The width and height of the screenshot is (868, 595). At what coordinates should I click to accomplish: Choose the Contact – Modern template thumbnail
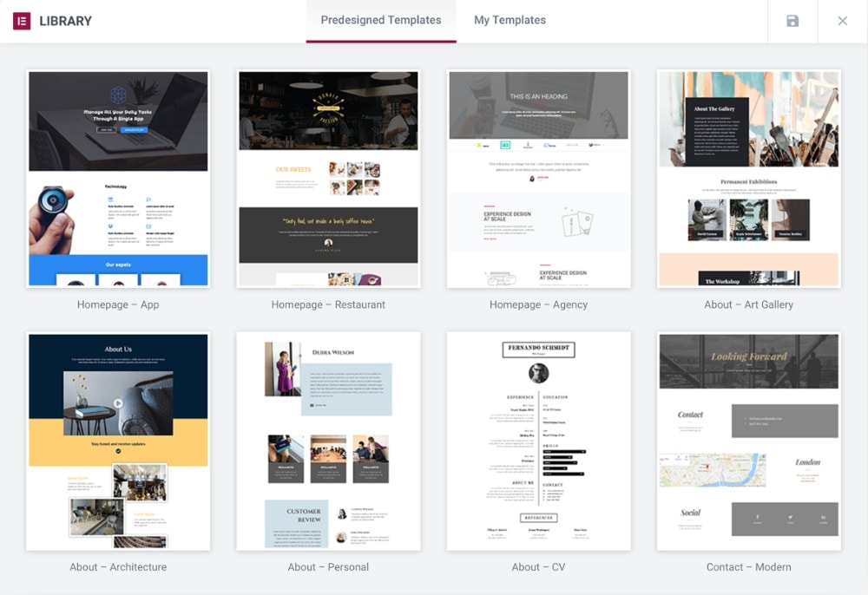748,441
